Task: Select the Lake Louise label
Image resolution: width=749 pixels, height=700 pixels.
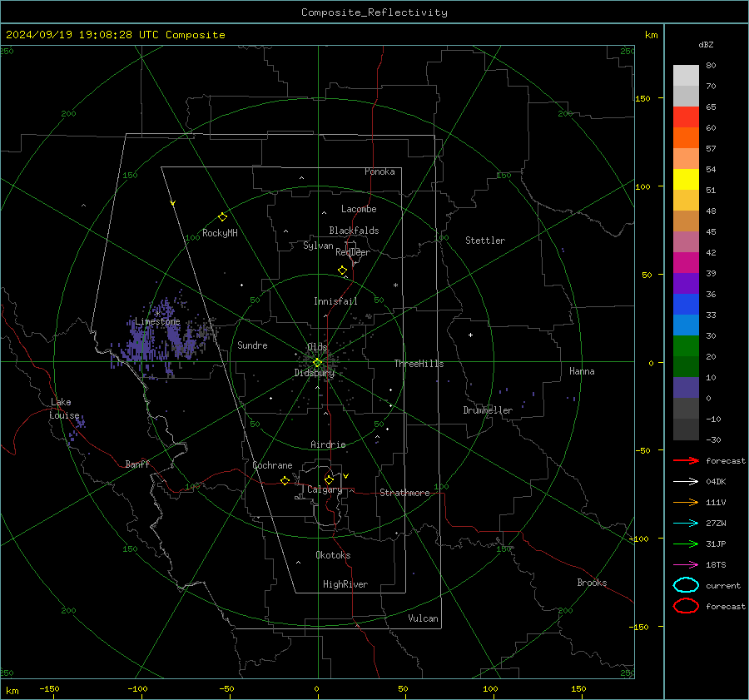Action: pyautogui.click(x=64, y=409)
